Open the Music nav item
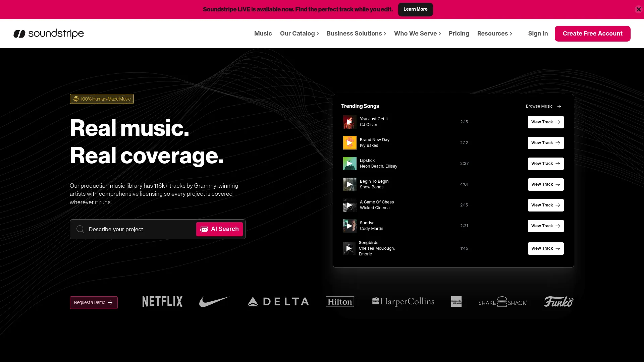Screen dimensions: 644x362 (263, 34)
